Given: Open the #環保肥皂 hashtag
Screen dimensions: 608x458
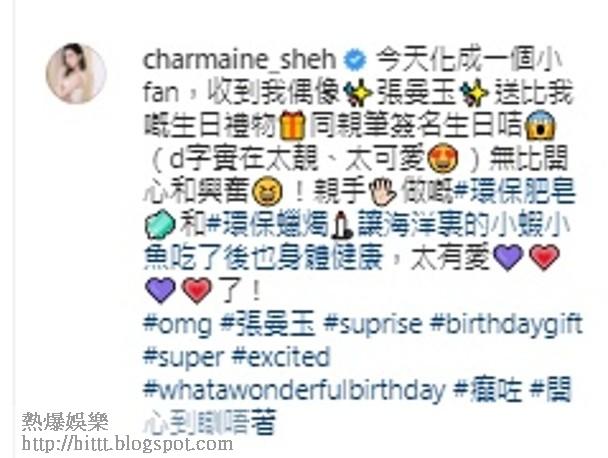Looking at the screenshot, I should click(514, 191).
